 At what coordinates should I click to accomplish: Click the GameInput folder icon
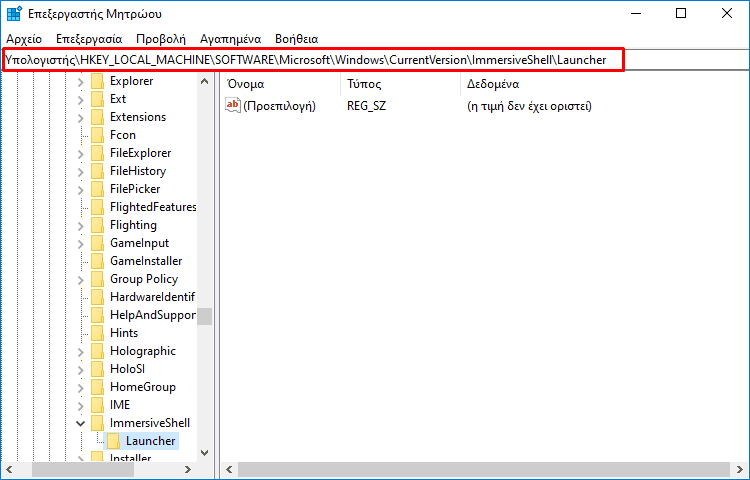click(x=97, y=243)
